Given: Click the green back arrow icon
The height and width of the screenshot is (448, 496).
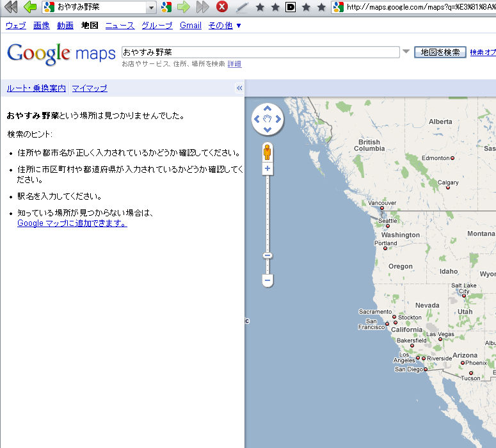Looking at the screenshot, I should pyautogui.click(x=30, y=6).
